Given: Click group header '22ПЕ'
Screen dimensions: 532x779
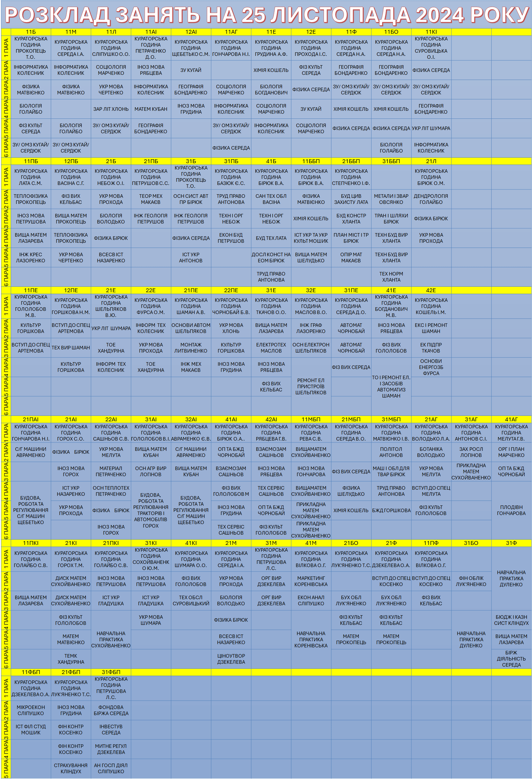Looking at the screenshot, I should tap(231, 290).
